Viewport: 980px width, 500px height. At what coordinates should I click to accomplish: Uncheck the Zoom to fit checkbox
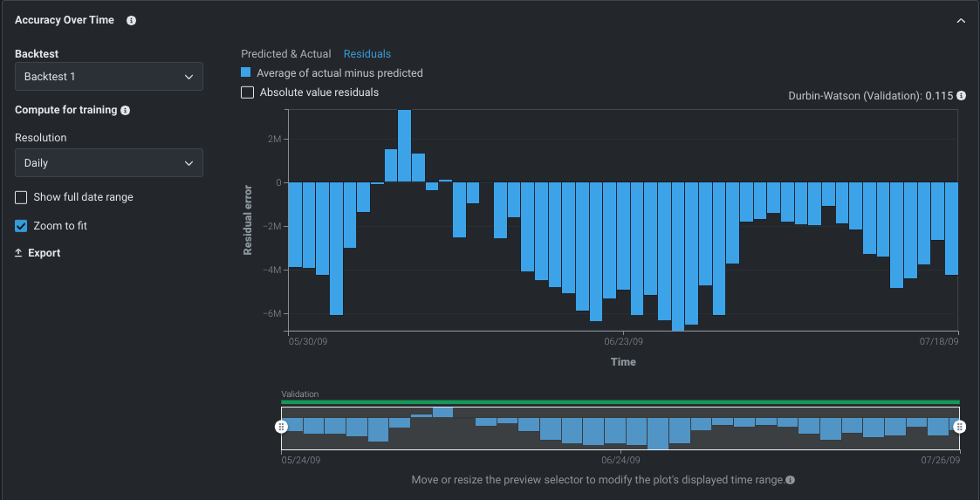click(x=22, y=226)
